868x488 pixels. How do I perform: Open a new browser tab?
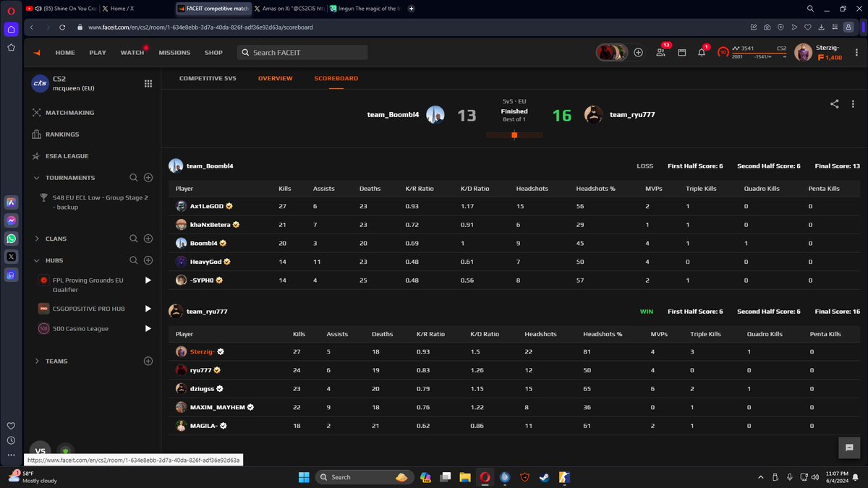pyautogui.click(x=411, y=9)
